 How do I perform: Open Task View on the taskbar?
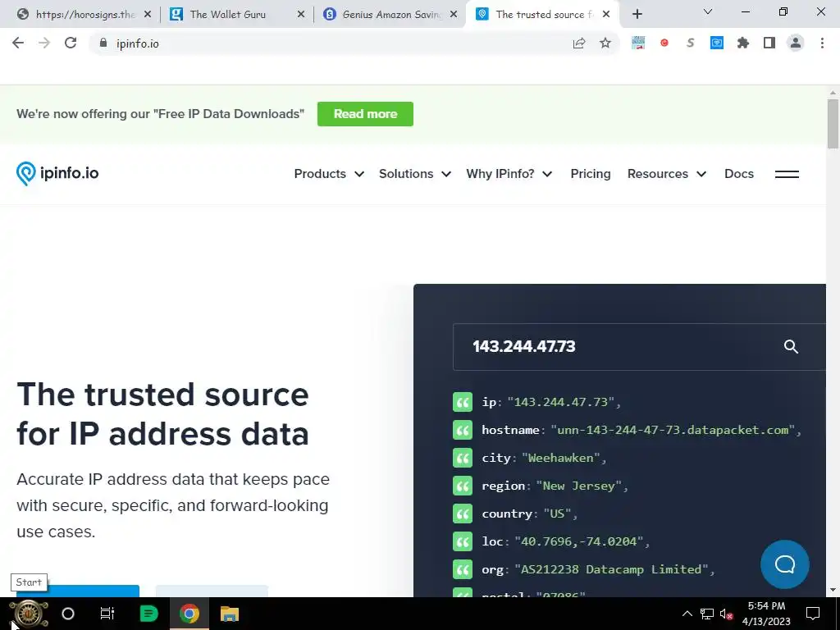[107, 614]
